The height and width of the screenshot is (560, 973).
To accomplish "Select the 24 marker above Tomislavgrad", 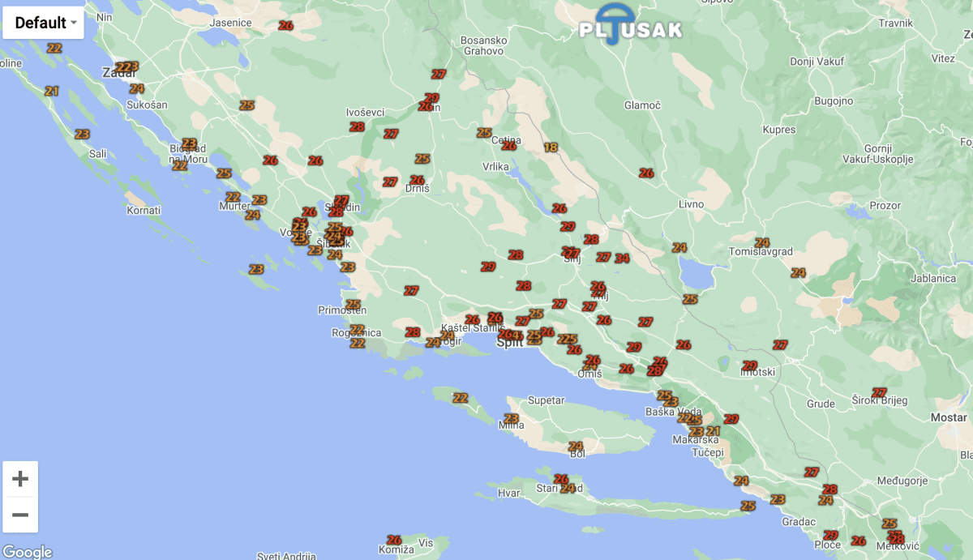I will coord(761,242).
